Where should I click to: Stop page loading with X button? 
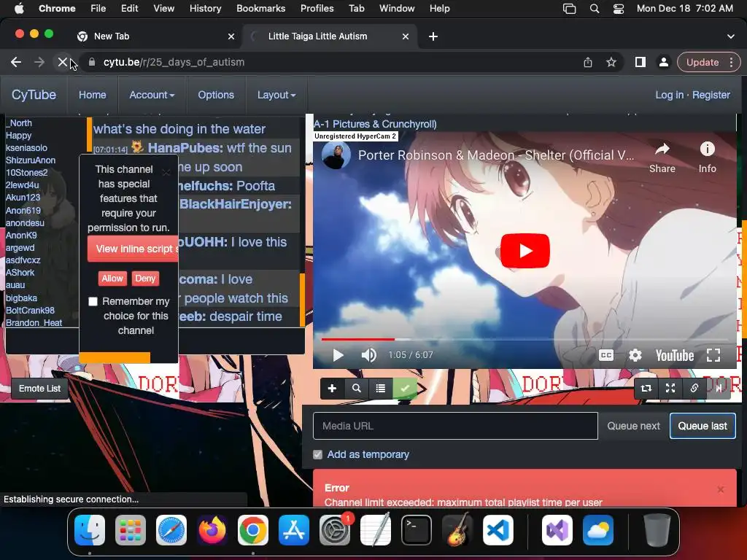[62, 63]
